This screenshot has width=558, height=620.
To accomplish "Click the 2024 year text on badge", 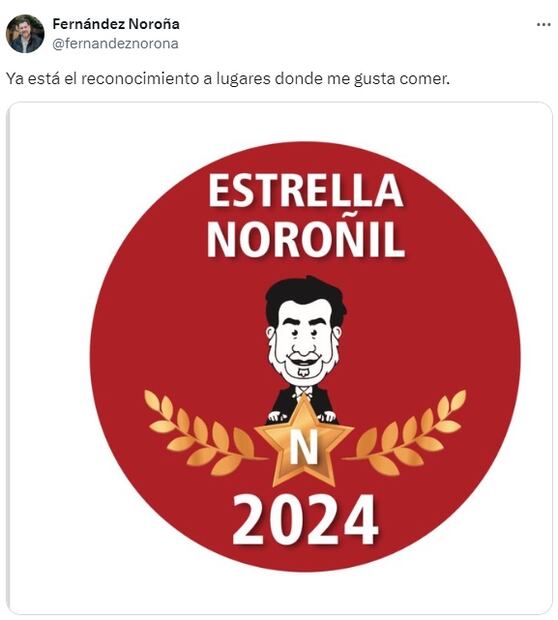I will [x=305, y=520].
